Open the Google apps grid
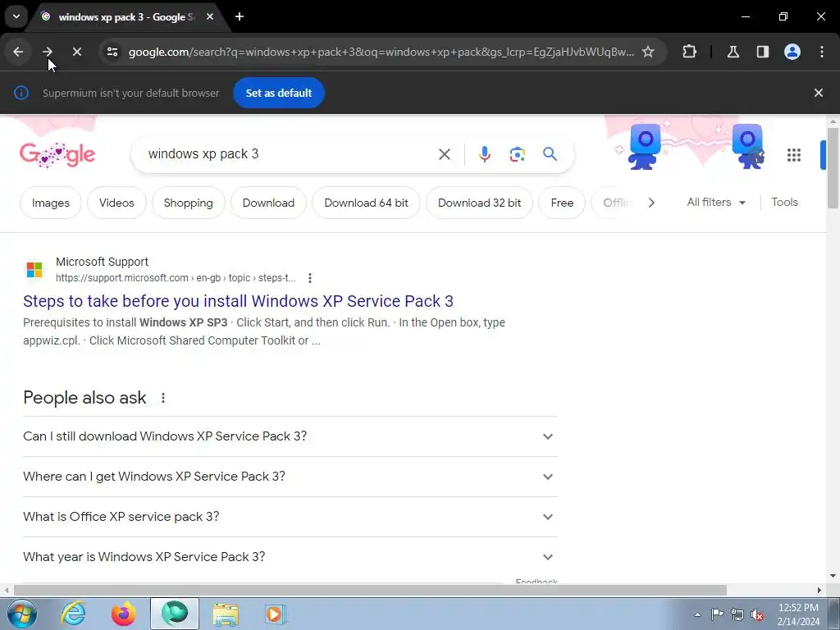This screenshot has width=840, height=630. pos(794,155)
